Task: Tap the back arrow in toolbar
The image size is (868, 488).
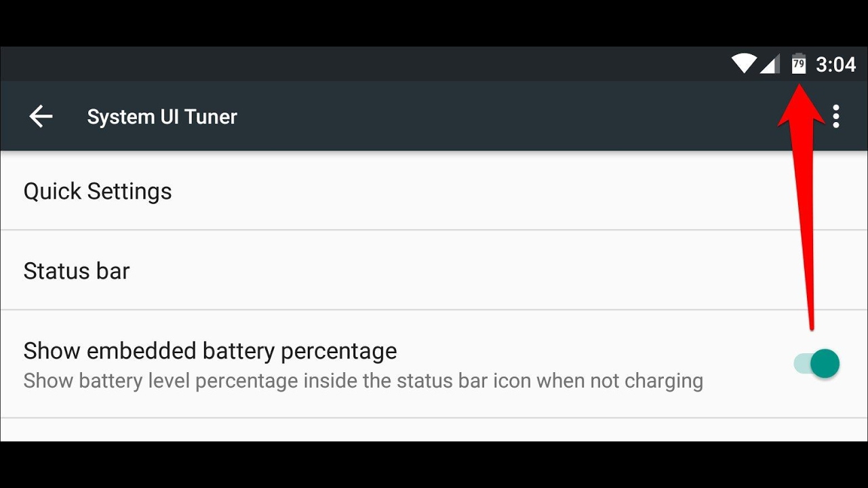Action: (x=41, y=117)
